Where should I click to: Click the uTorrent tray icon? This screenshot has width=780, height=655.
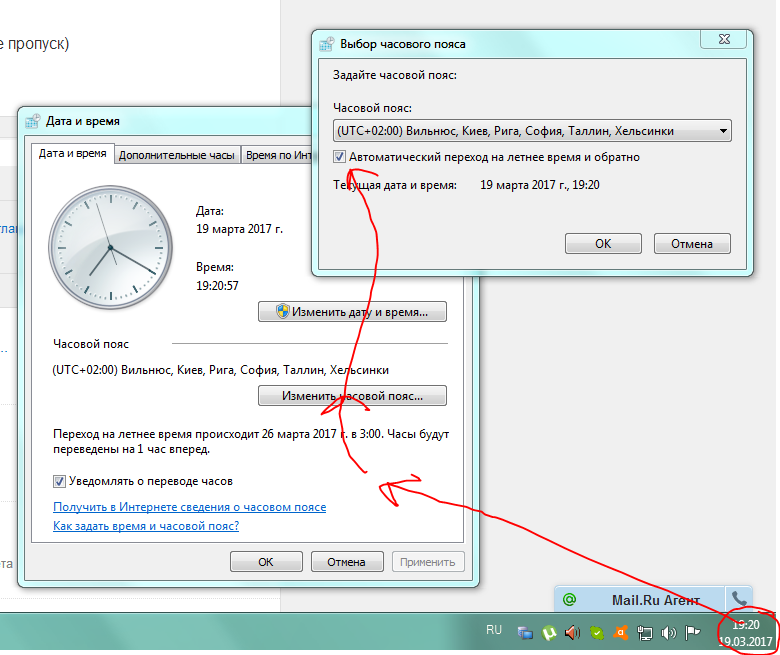click(549, 632)
